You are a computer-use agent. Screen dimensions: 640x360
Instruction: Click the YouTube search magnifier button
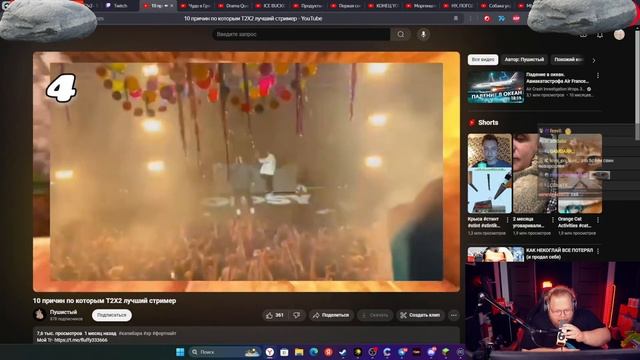tap(401, 34)
